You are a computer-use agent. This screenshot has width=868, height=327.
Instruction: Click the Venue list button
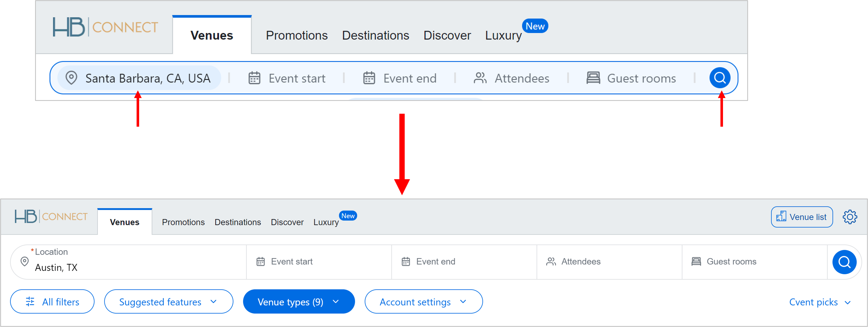pyautogui.click(x=802, y=217)
